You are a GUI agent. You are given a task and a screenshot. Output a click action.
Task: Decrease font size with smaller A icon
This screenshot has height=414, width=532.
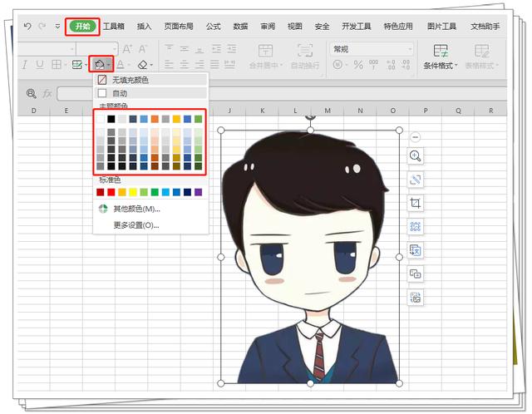(142, 49)
